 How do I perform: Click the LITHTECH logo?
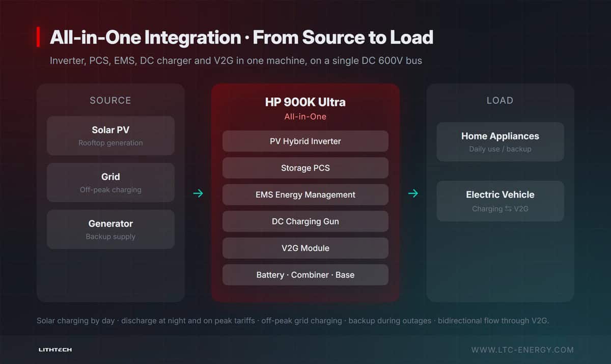tap(55, 350)
